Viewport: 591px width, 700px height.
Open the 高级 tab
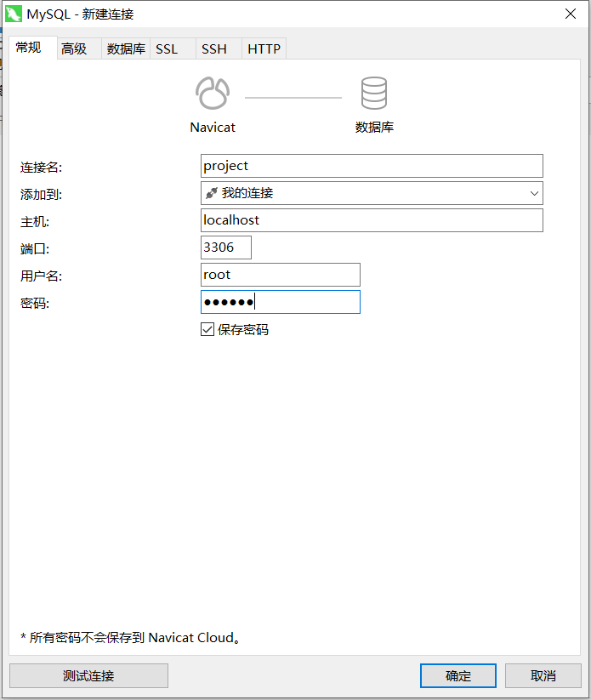tap(79, 48)
